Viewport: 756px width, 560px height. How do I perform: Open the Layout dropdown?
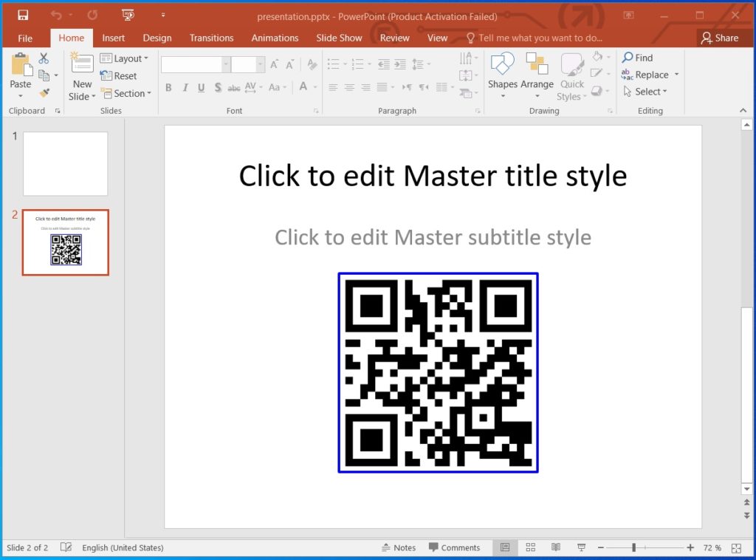pyautogui.click(x=126, y=58)
